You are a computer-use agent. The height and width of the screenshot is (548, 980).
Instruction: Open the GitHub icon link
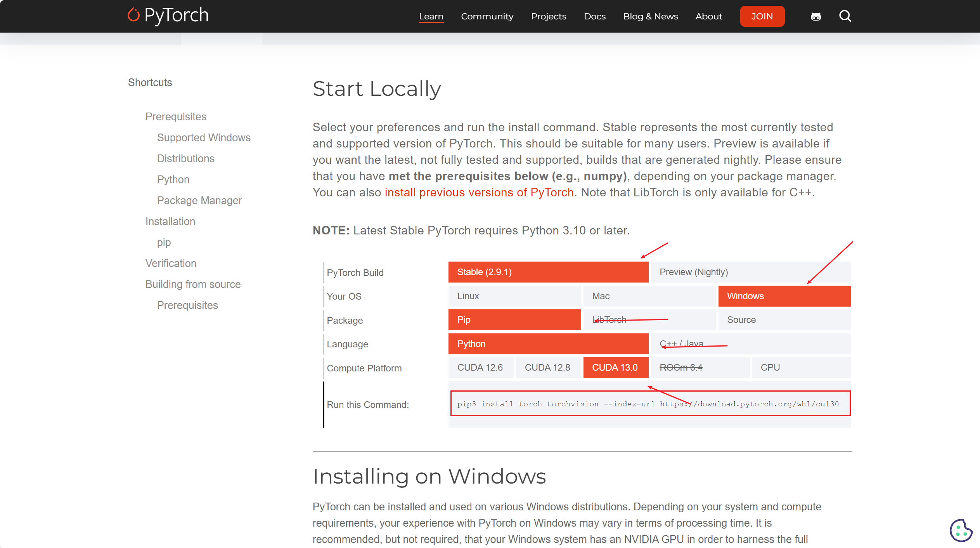click(x=816, y=16)
